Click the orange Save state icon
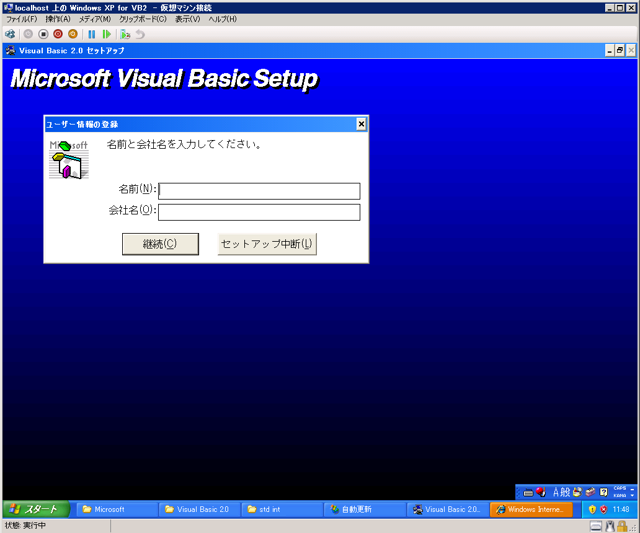Screen dimensions: 640x533 [73, 34]
